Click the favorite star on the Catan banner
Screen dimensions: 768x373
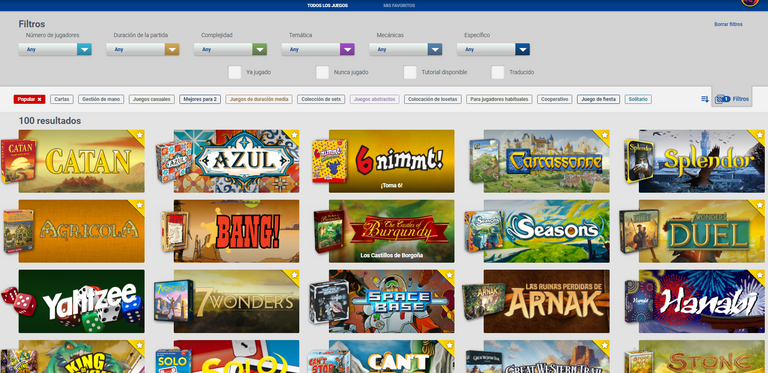139,135
